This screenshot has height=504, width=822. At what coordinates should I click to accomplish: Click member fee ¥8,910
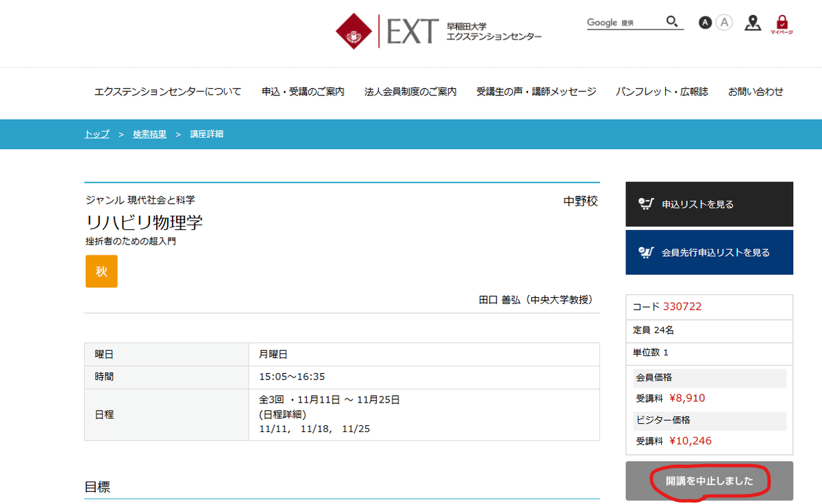[687, 399]
